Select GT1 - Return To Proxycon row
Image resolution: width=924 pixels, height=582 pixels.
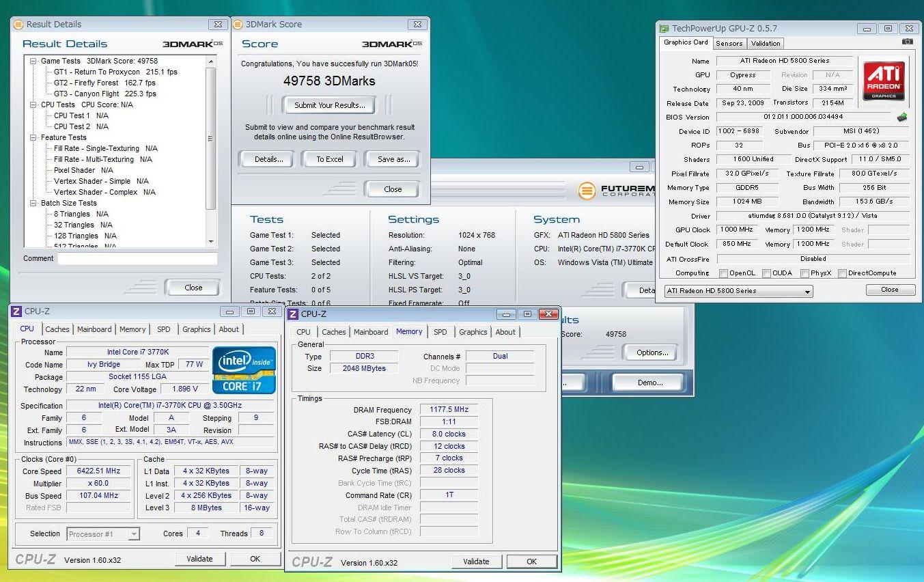pos(115,72)
